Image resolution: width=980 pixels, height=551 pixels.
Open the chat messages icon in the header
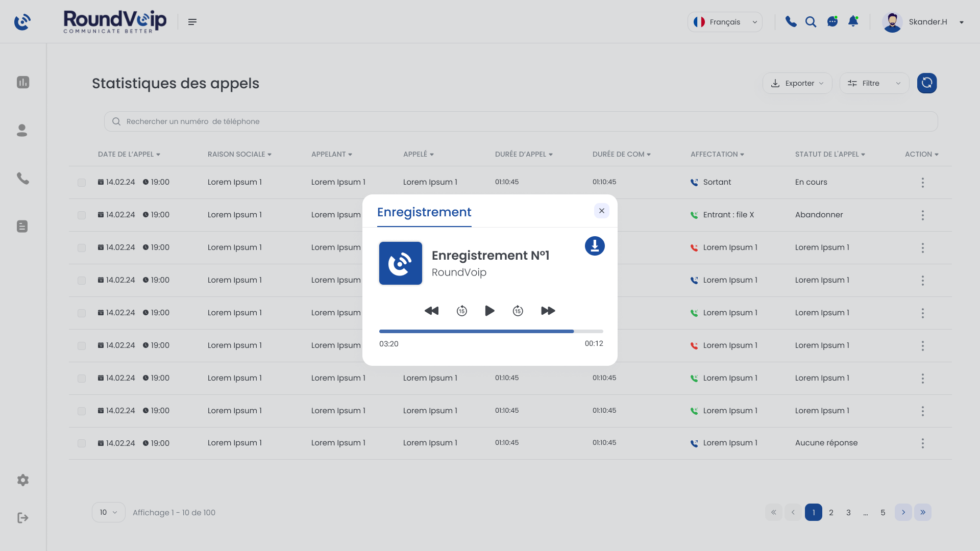click(832, 21)
